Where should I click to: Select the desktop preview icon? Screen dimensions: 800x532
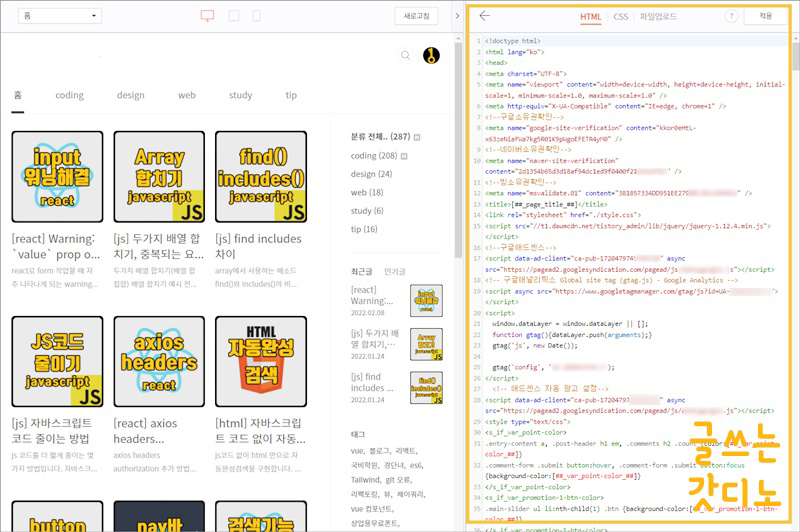pyautogui.click(x=207, y=16)
